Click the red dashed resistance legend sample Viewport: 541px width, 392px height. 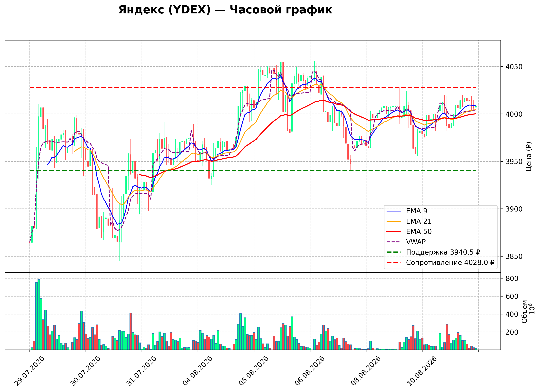[x=394, y=263]
